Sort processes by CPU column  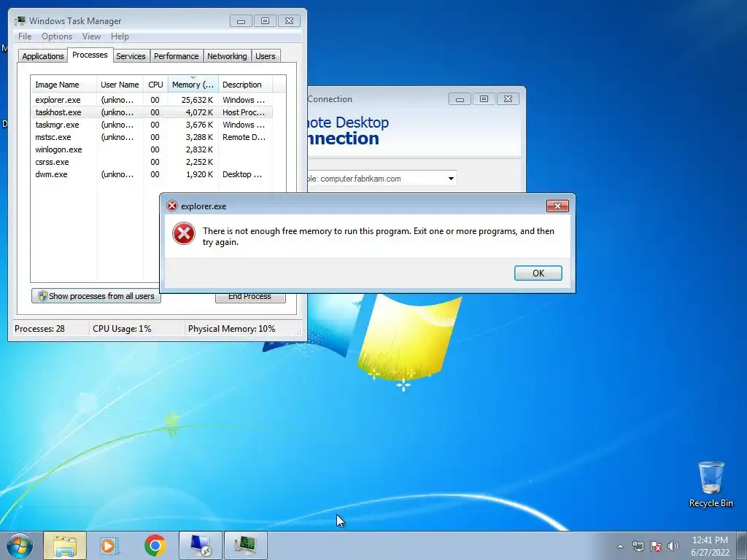[155, 85]
